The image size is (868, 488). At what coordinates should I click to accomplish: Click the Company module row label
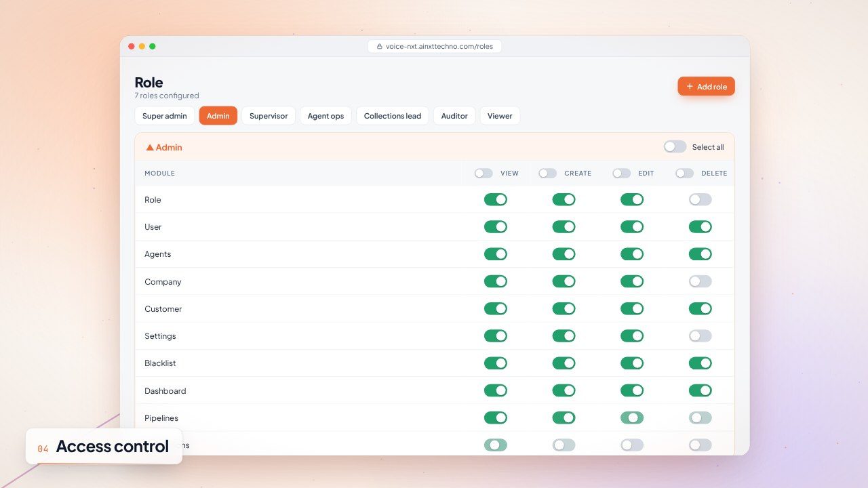tap(163, 281)
